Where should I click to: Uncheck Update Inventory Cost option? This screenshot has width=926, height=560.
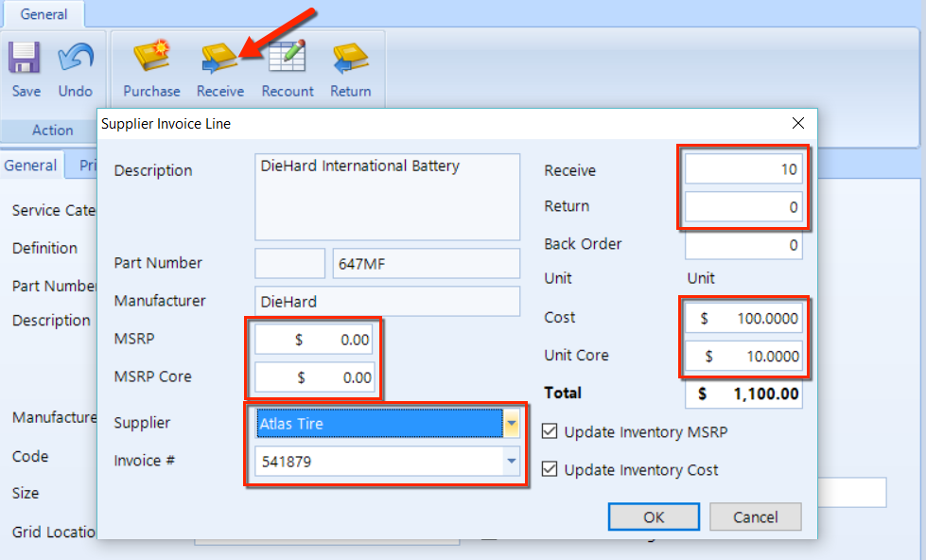(550, 470)
